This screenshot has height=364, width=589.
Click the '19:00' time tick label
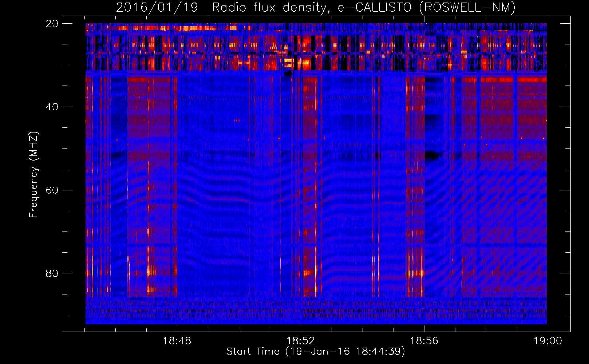coord(548,341)
